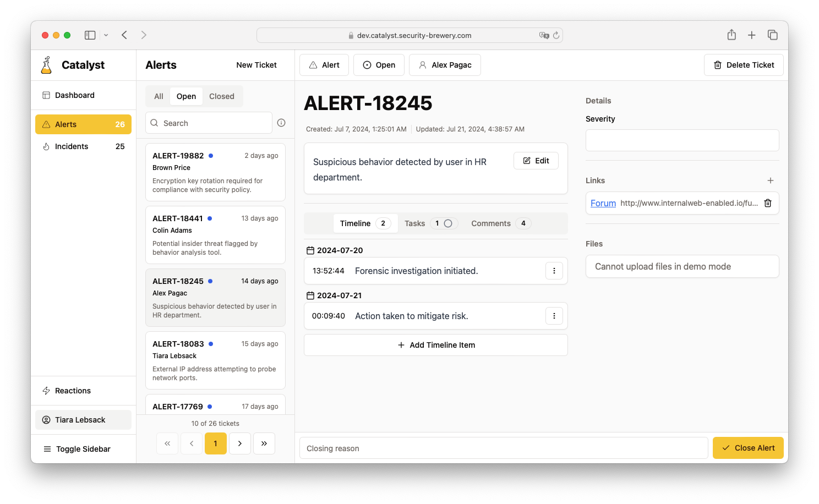Delete the Forum link via trash icon
Image resolution: width=819 pixels, height=504 pixels.
(768, 203)
